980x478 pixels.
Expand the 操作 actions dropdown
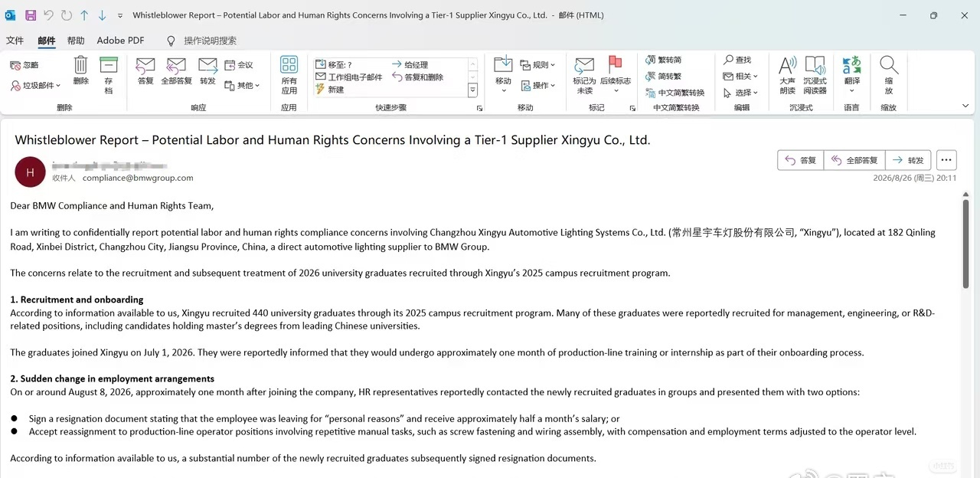[x=537, y=86]
